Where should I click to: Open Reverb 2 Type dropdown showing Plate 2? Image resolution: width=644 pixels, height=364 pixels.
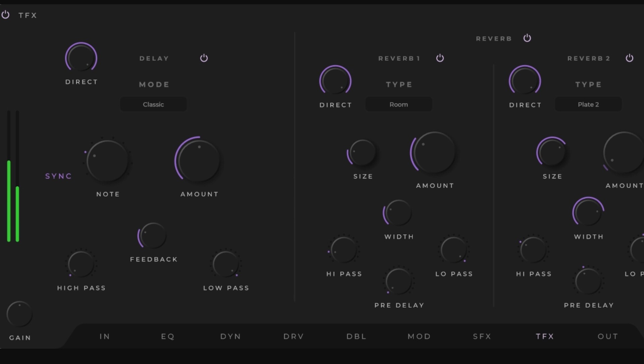coord(588,104)
